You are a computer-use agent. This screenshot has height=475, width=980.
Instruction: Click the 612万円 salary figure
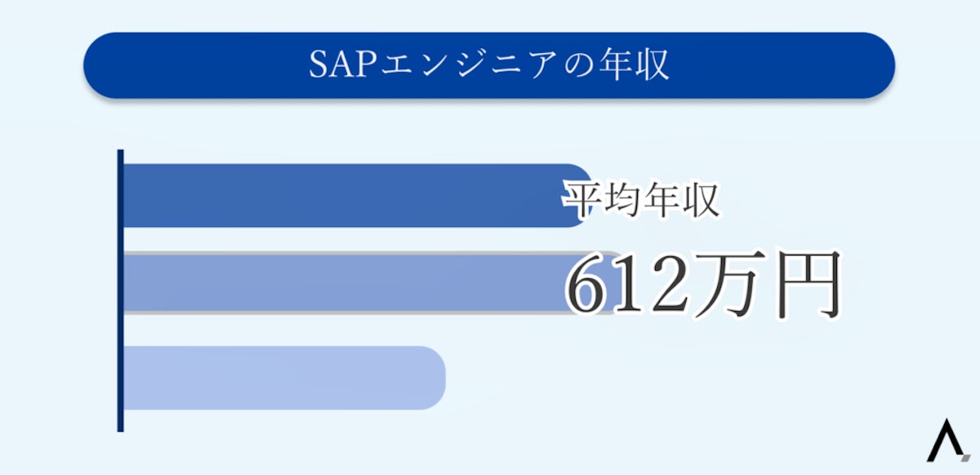(x=702, y=286)
